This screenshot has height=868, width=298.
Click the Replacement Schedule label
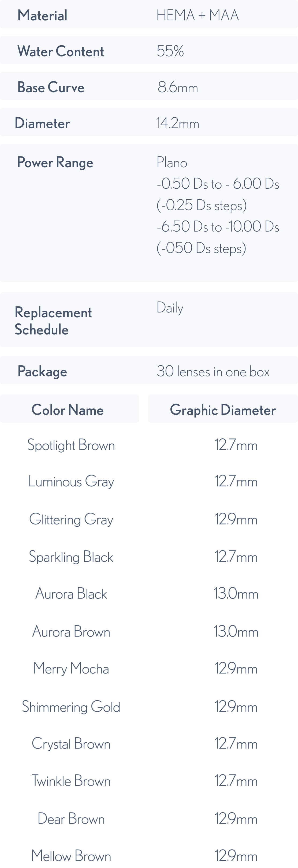(53, 321)
